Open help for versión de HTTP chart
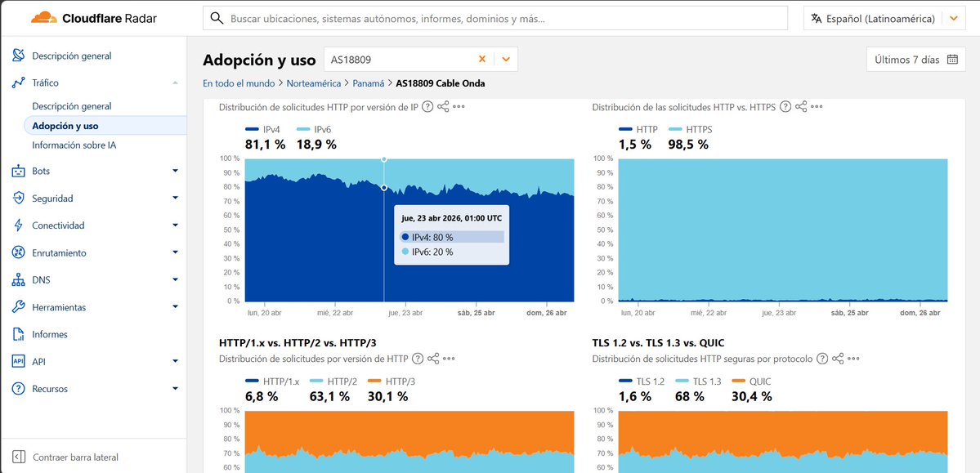 coord(418,359)
